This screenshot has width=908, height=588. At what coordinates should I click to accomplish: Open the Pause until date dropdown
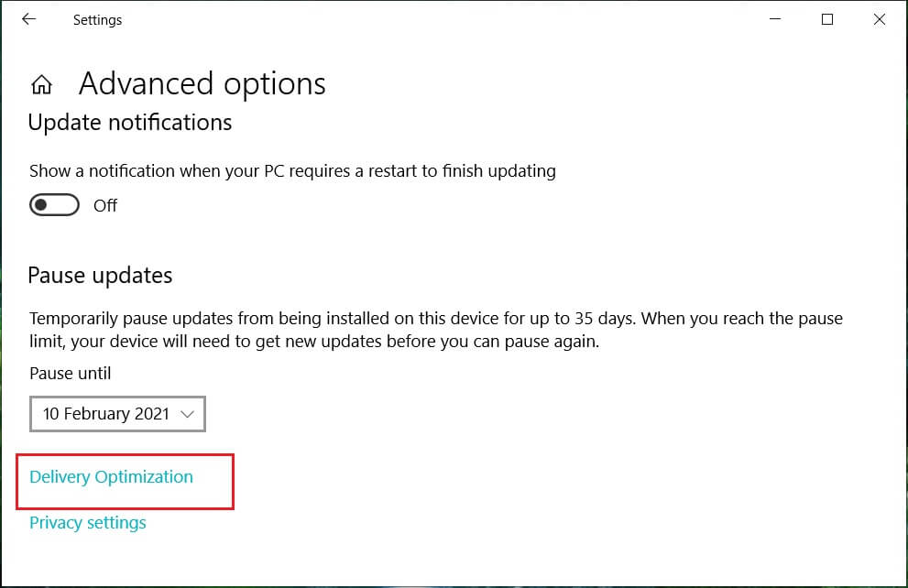[117, 414]
